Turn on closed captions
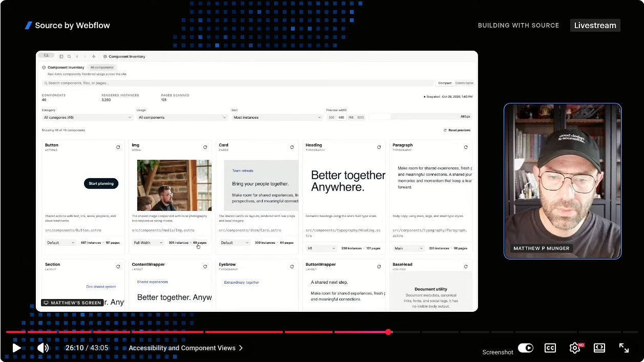Screen dimensions: 644x362 (x=550, y=348)
